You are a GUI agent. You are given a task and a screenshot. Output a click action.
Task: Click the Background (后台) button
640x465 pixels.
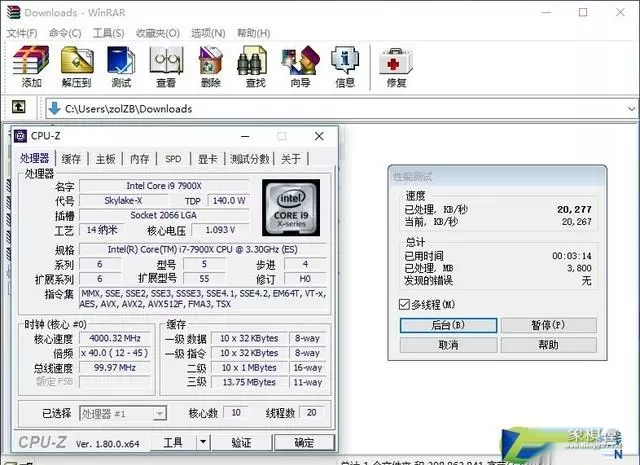coord(448,325)
